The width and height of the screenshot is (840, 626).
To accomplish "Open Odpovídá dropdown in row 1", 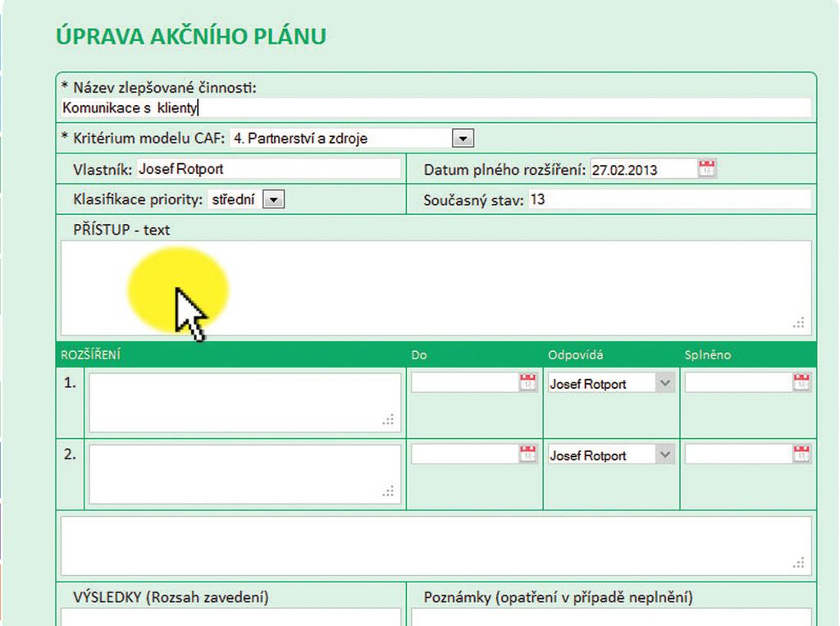I will point(664,382).
